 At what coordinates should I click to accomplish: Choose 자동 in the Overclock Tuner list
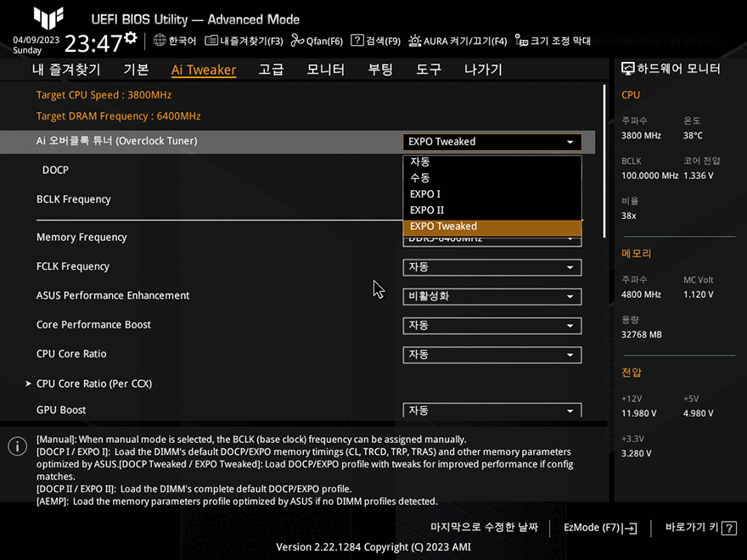click(x=492, y=162)
